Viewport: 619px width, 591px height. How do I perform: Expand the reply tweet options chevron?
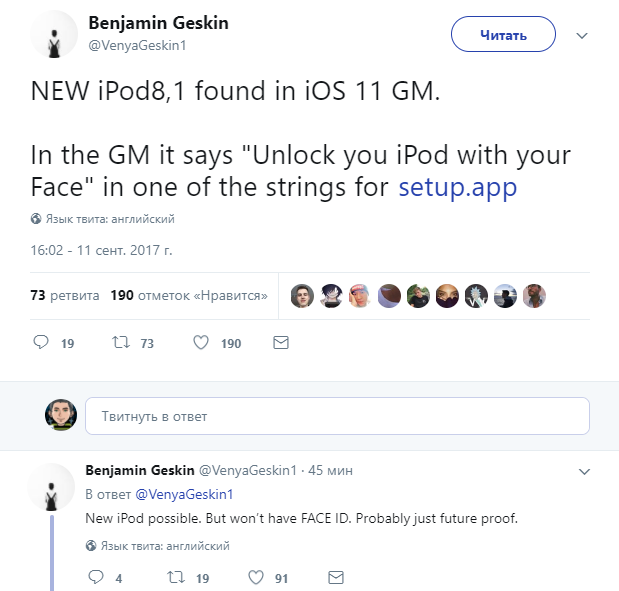click(585, 471)
